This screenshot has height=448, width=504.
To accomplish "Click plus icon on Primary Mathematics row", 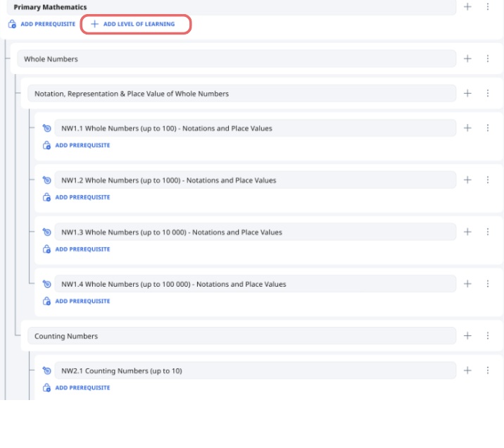I will coord(467,7).
